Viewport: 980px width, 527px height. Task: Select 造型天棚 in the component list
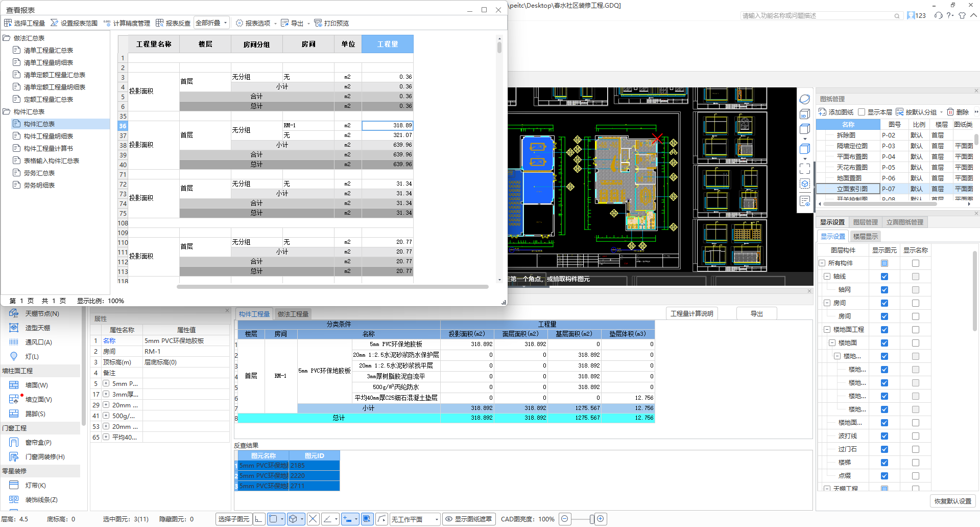38,328
